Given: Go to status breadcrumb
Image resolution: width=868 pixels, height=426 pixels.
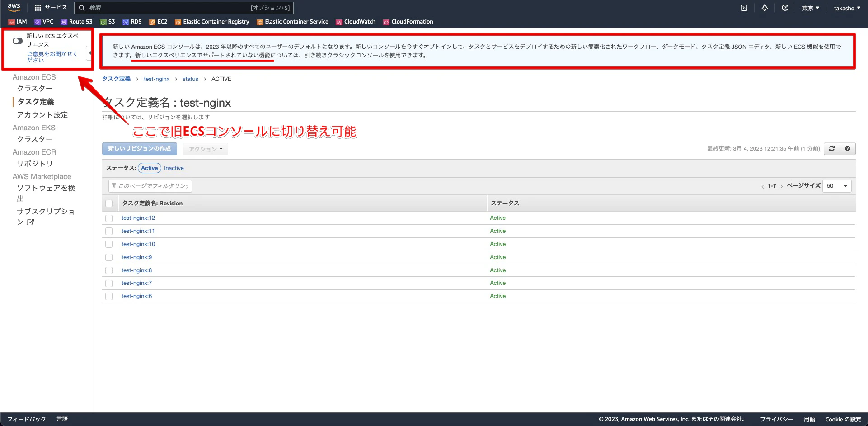Looking at the screenshot, I should [x=190, y=79].
